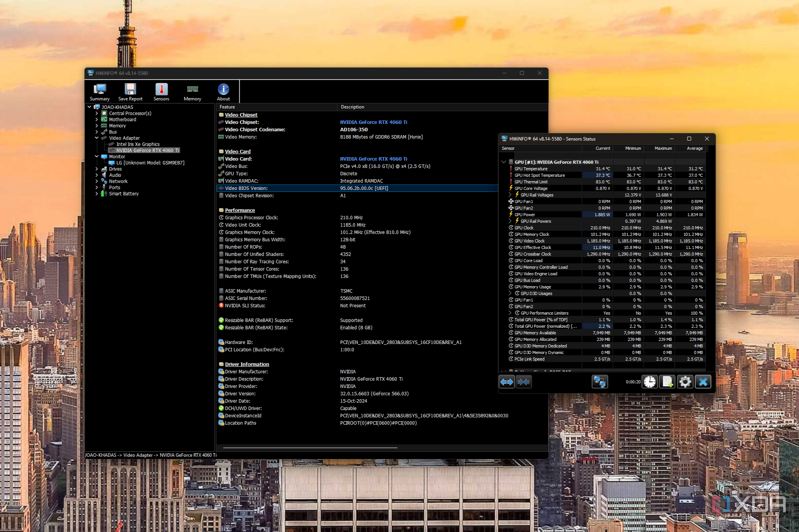
Task: Click the logging start document icon
Action: point(667,382)
